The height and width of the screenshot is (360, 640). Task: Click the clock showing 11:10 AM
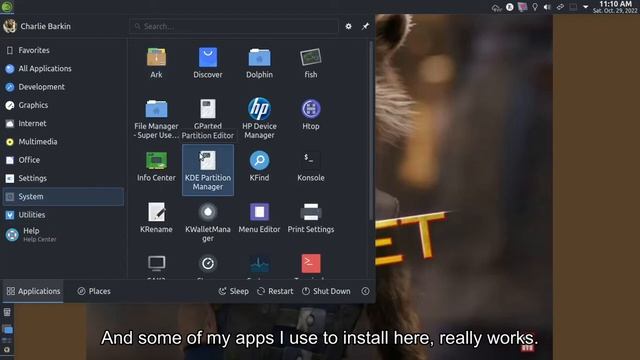[x=615, y=7]
